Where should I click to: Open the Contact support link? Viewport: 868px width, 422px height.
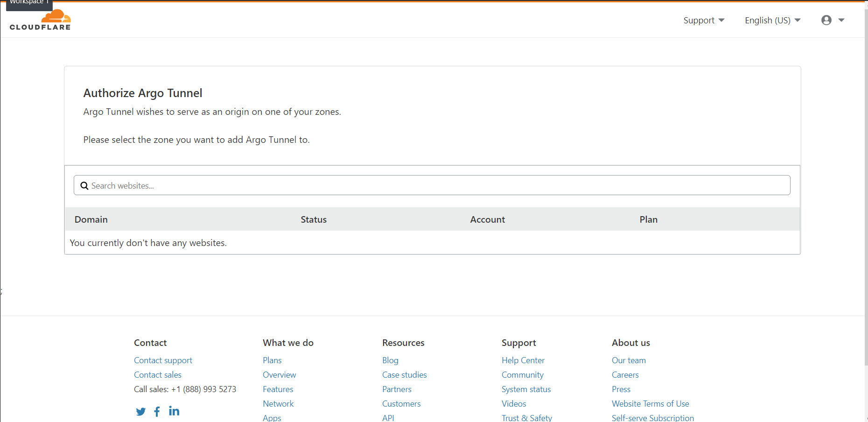point(163,360)
